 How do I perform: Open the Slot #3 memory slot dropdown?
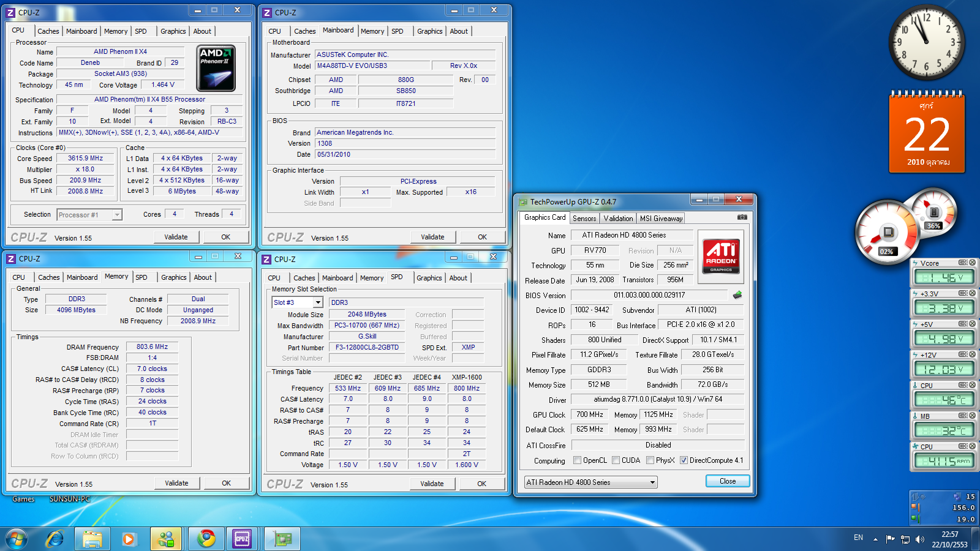(318, 302)
